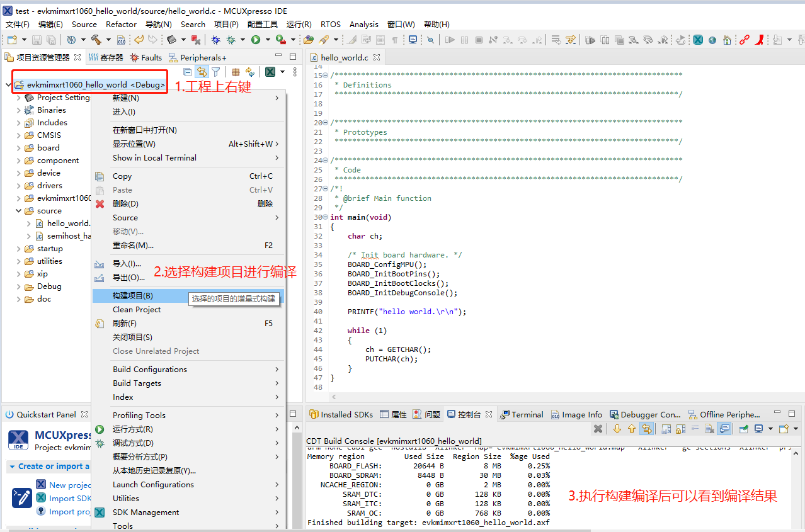
Task: Click the green Run button in toolbar
Action: point(256,40)
